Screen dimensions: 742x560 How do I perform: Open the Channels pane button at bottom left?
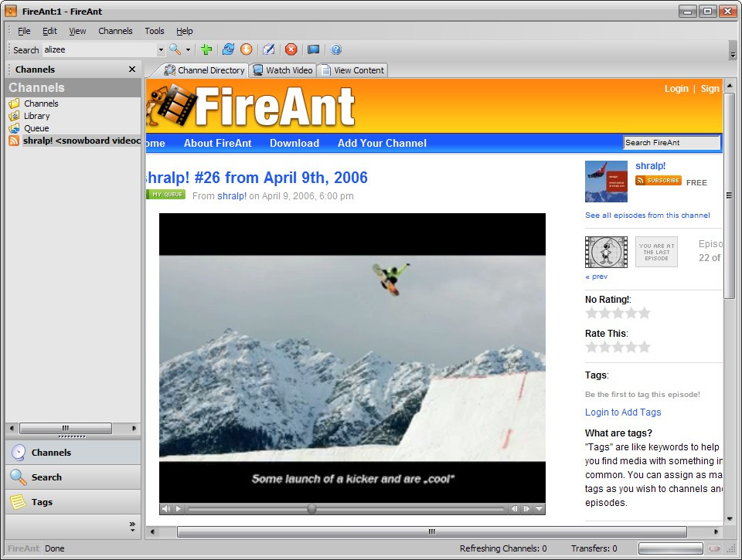coord(73,453)
